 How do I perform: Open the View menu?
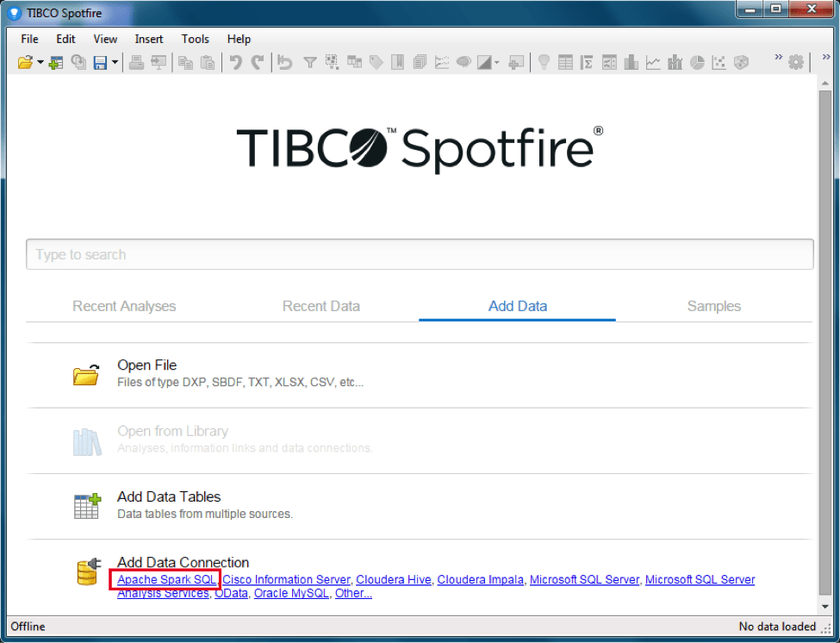click(x=105, y=39)
